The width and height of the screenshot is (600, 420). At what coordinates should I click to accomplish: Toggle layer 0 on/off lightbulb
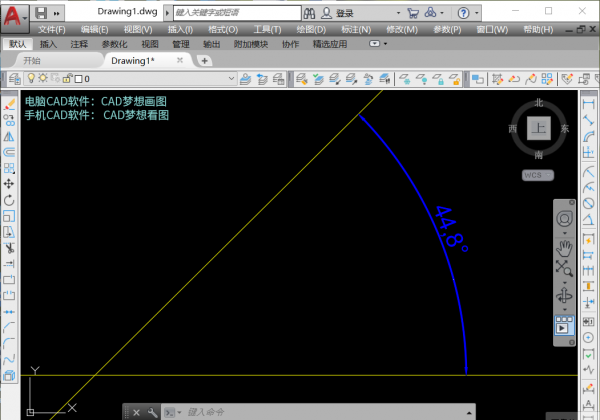31,78
